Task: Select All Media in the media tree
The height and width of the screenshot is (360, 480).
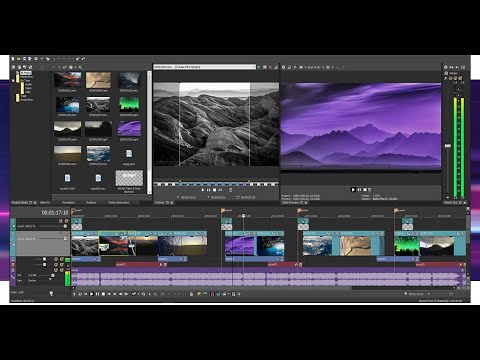Action: (x=26, y=73)
